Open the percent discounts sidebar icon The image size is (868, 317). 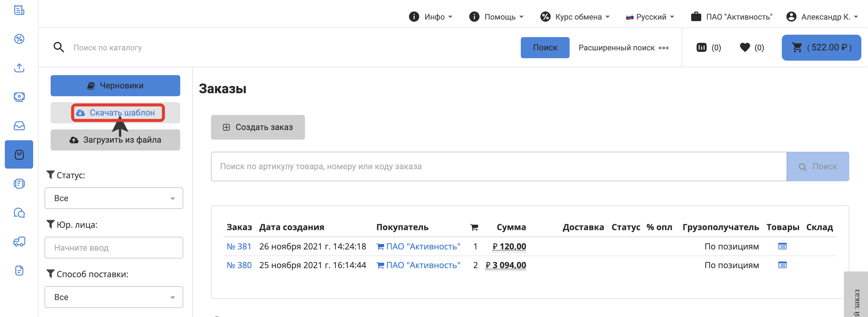pos(19,39)
